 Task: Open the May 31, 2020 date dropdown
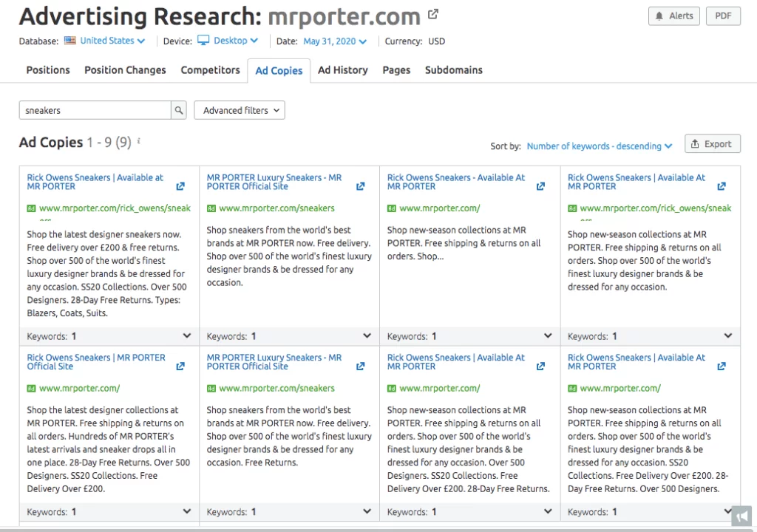335,41
